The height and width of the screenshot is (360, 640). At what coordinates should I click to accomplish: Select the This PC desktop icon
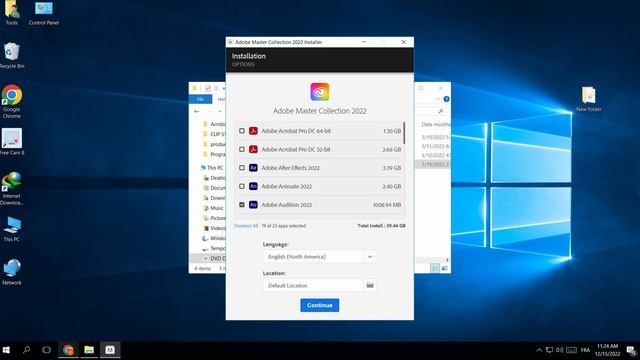click(x=12, y=229)
